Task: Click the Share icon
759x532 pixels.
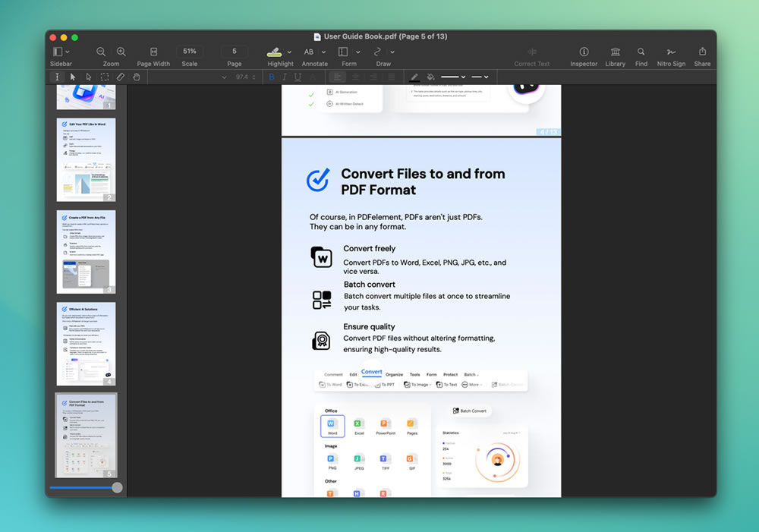Action: [702, 51]
